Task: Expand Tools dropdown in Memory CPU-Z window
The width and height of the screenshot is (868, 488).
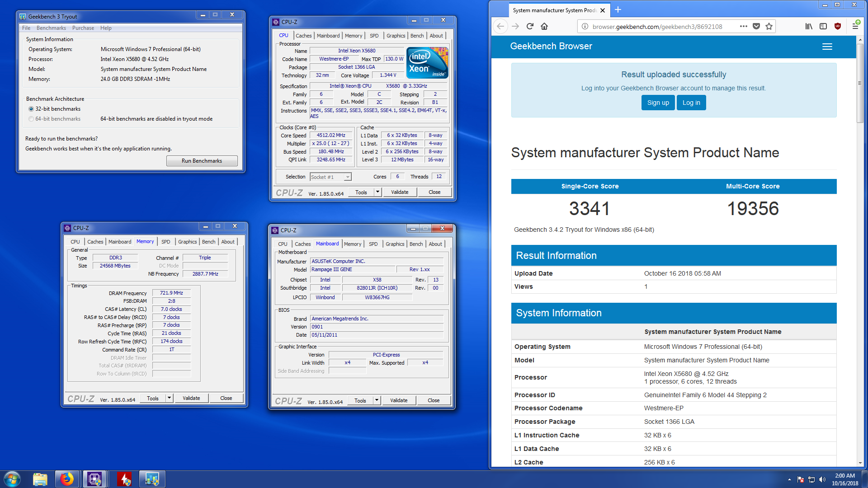Action: pos(169,398)
